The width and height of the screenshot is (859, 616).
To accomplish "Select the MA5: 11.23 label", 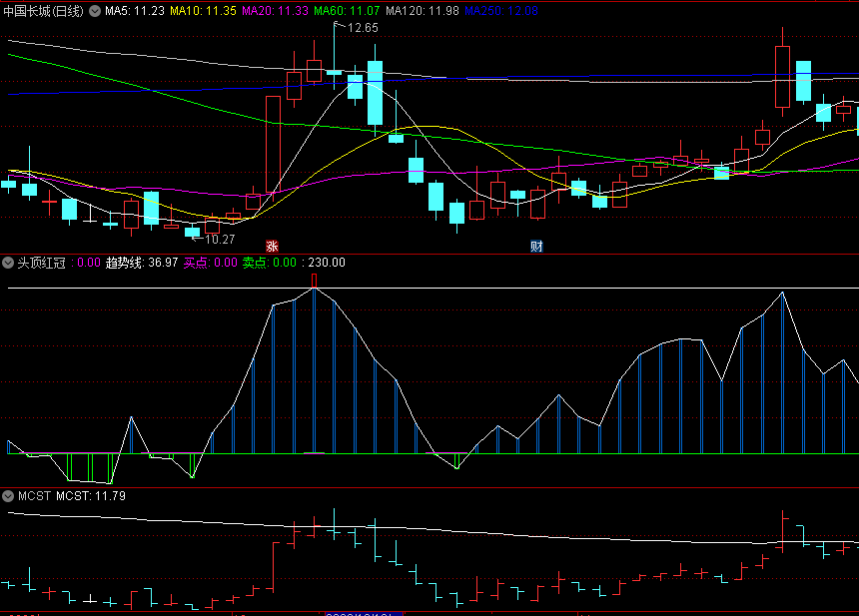I will pyautogui.click(x=135, y=11).
